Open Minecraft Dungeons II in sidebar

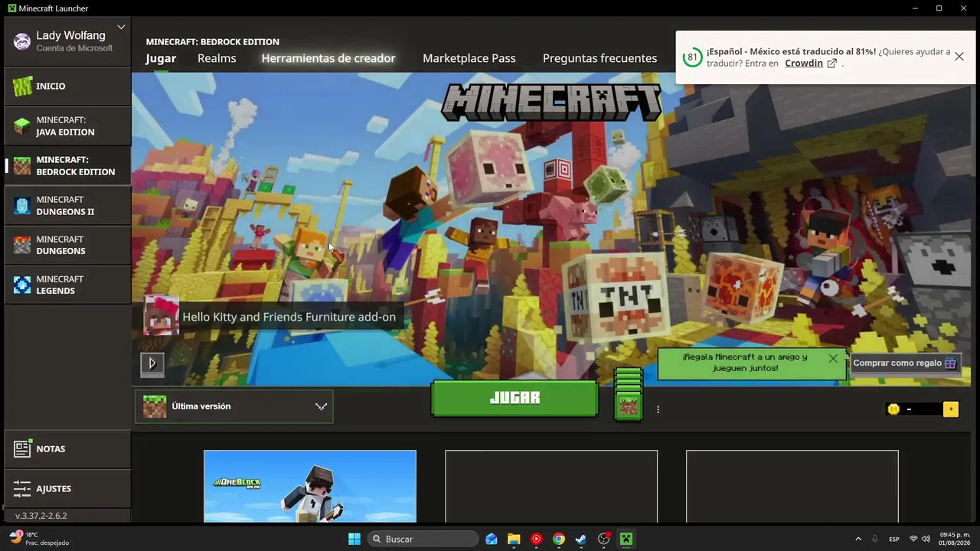click(67, 206)
